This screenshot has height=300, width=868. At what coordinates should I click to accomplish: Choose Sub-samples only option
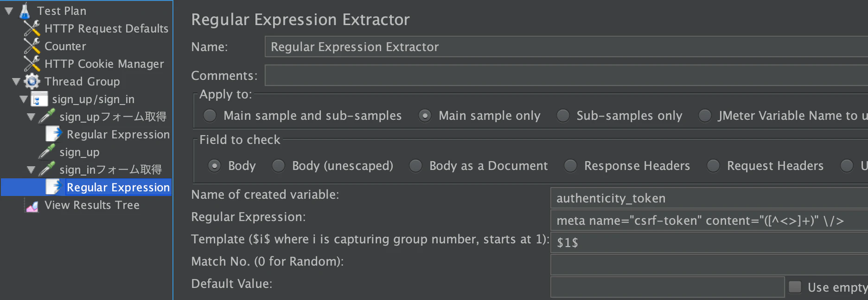coord(563,116)
